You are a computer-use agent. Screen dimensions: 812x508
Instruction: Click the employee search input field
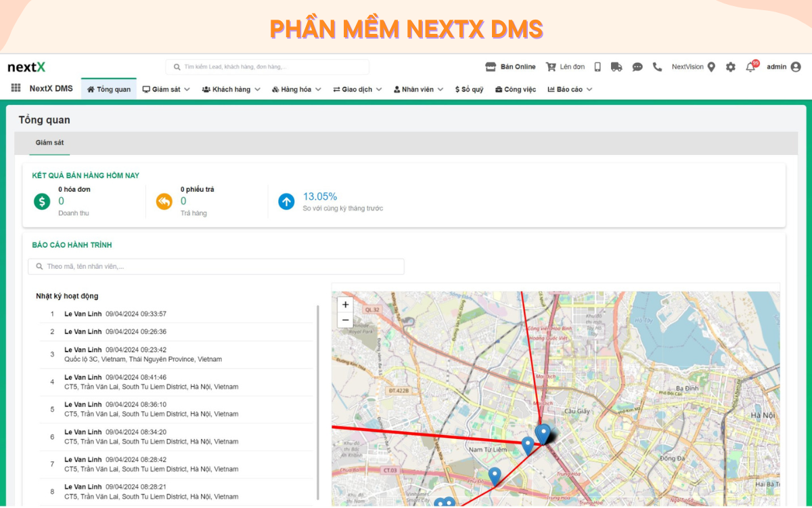point(217,266)
